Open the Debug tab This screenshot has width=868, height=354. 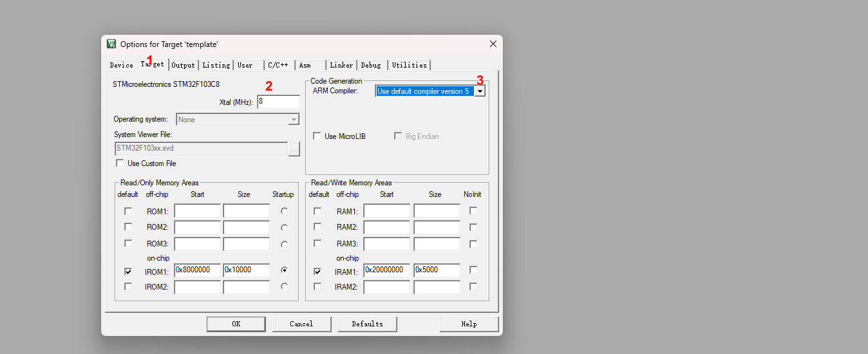(x=371, y=65)
